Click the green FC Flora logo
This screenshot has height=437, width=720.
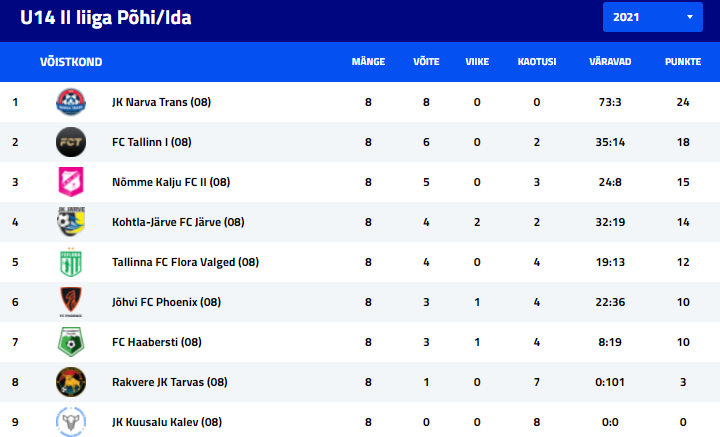click(71, 262)
